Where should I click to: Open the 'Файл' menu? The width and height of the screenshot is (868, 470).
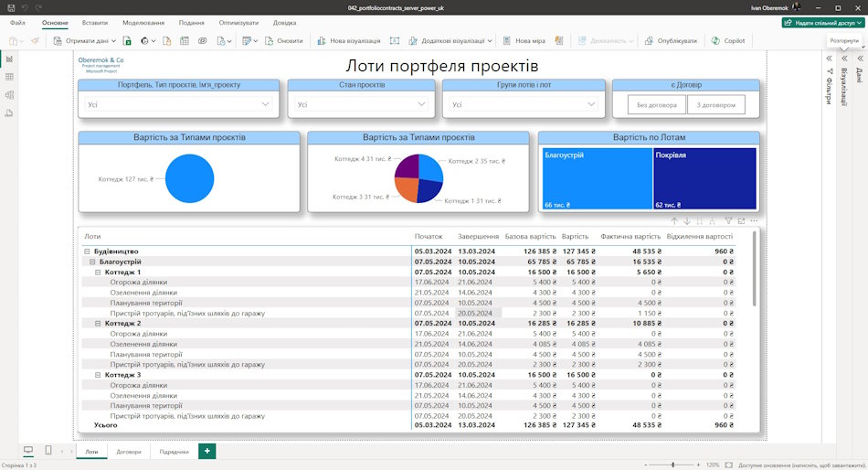click(17, 23)
